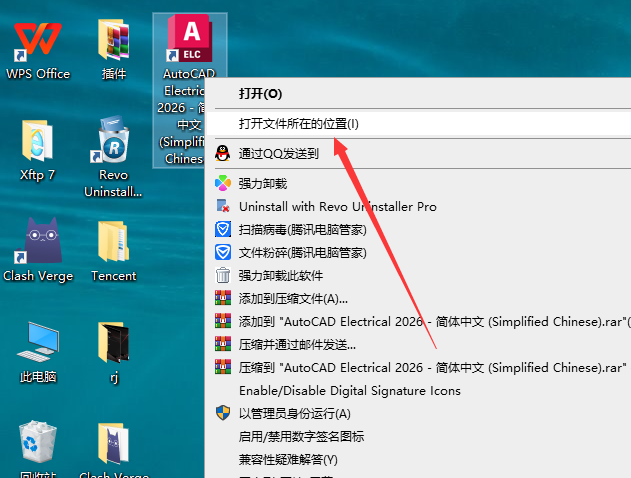Choose 文件粉碎(腾讯电脑管家) option

pyautogui.click(x=302, y=252)
